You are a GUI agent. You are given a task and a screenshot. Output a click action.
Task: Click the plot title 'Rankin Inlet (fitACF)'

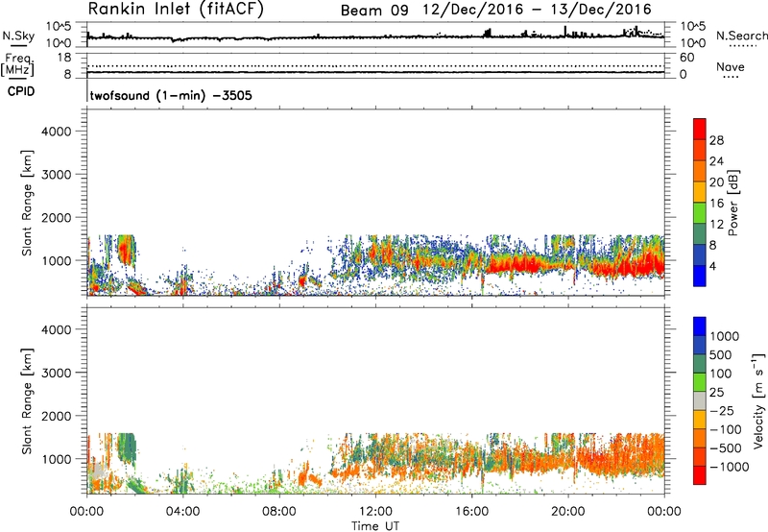click(x=176, y=10)
